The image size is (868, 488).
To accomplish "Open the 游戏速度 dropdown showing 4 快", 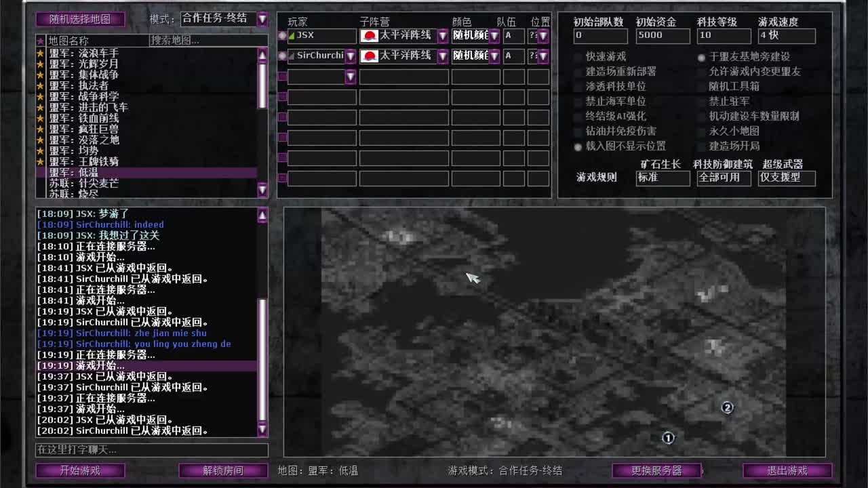I will [x=787, y=35].
